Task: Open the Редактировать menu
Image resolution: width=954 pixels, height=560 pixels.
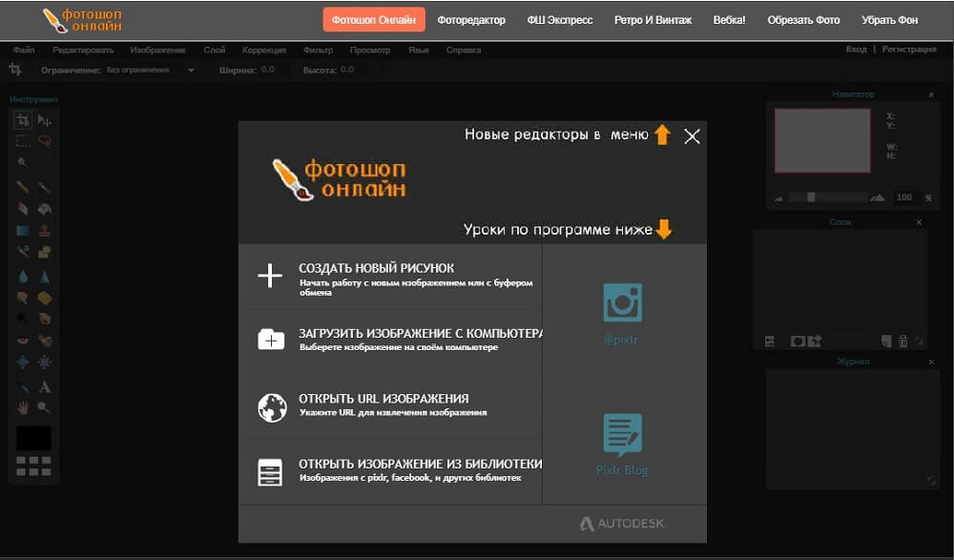Action: tap(83, 50)
